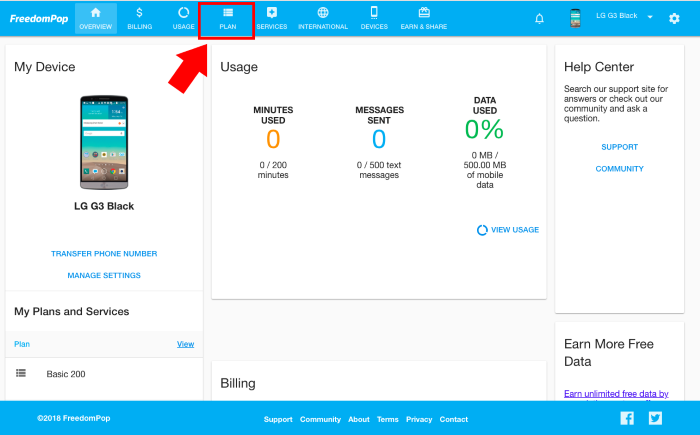Click the footer Privacy link

419,419
